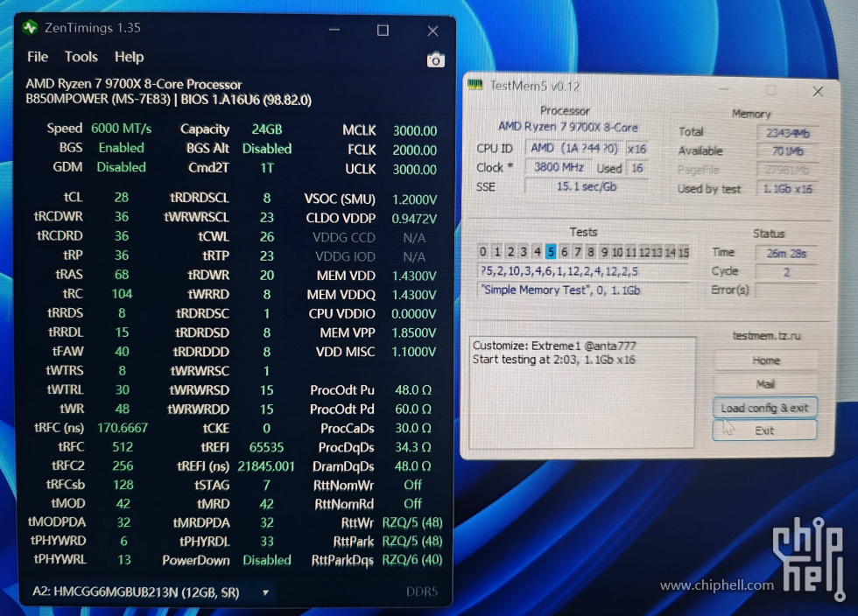
Task: Click the testing log text area
Action: tap(583, 394)
